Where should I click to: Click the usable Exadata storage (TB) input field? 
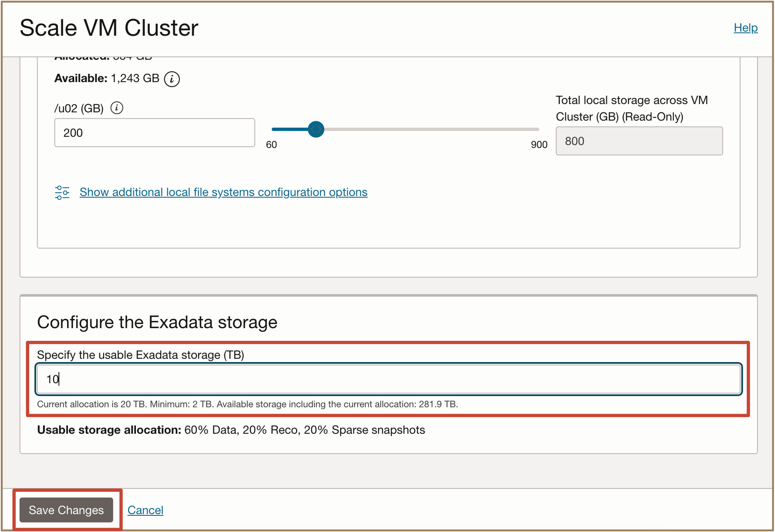click(389, 379)
